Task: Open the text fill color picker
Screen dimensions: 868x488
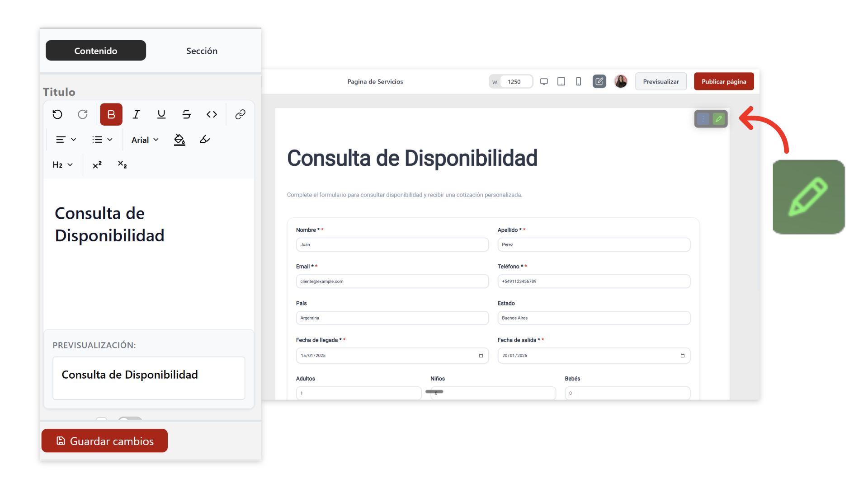Action: click(179, 140)
